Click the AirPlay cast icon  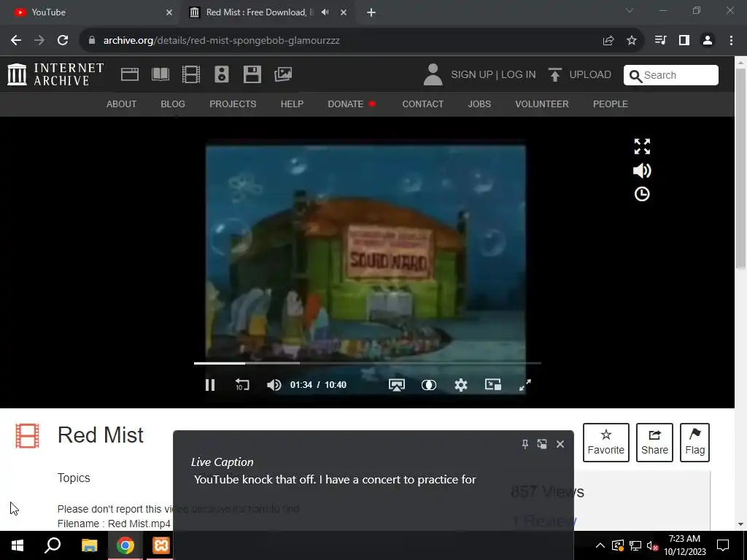tap(396, 385)
